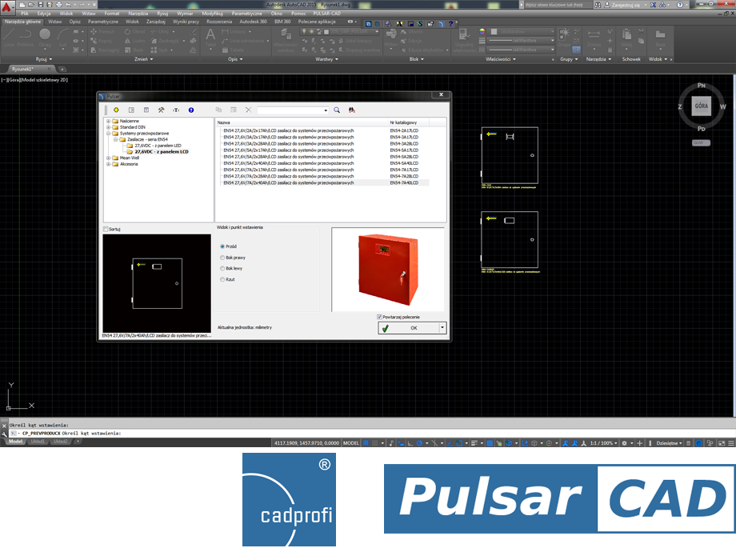Click the gear workspace icon in status bar
The image size is (736, 560).
624,442
